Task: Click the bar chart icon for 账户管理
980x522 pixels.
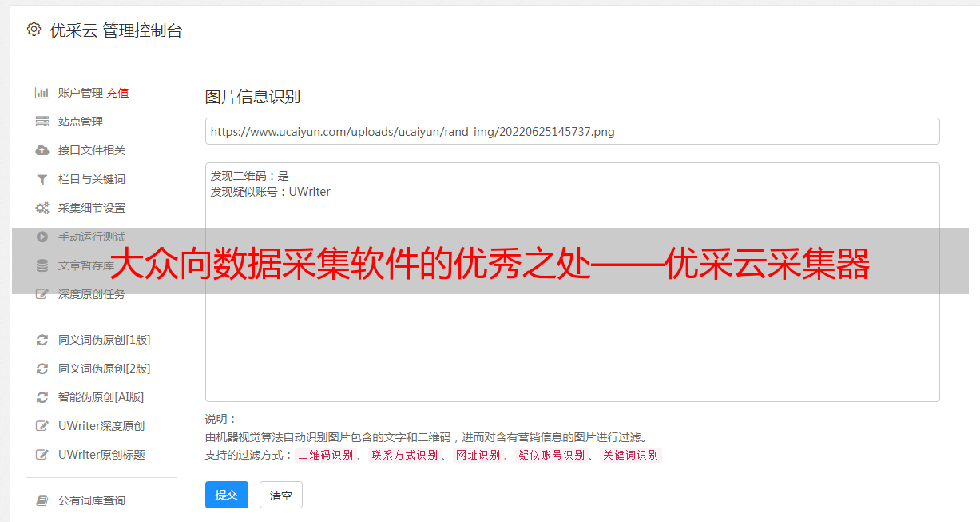Action: coord(42,93)
